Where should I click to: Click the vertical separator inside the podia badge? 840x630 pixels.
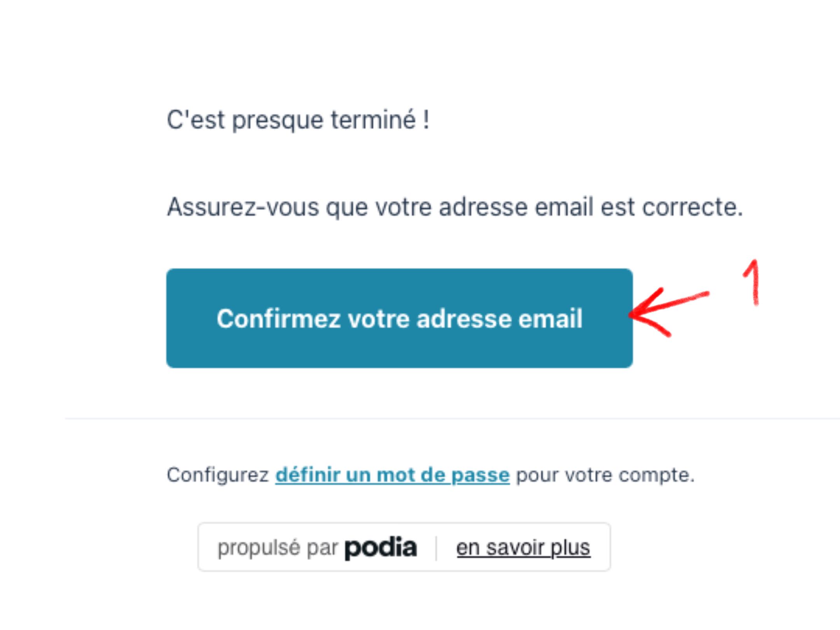(436, 548)
